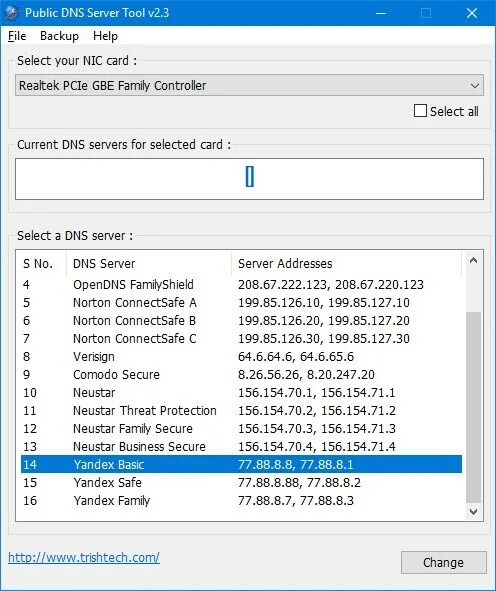Screen dimensions: 496x591
Task: Click the DNS list scroll up arrow
Action: click(x=473, y=260)
